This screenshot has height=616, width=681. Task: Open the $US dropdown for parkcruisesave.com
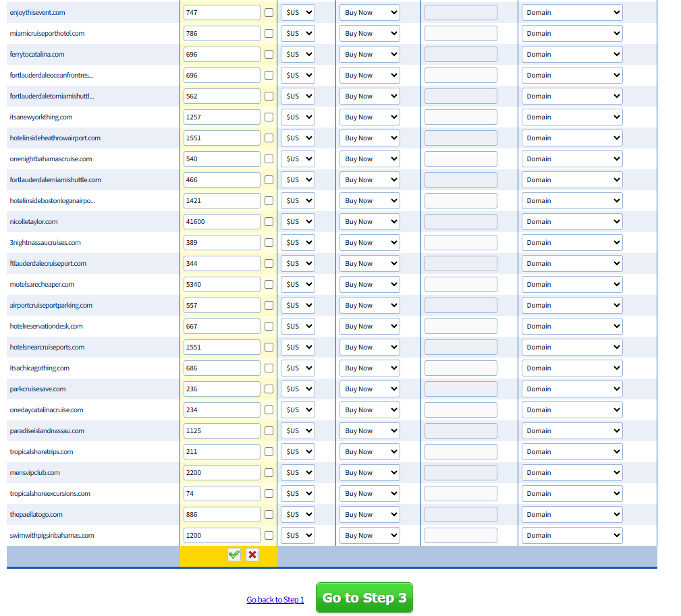[x=298, y=389]
